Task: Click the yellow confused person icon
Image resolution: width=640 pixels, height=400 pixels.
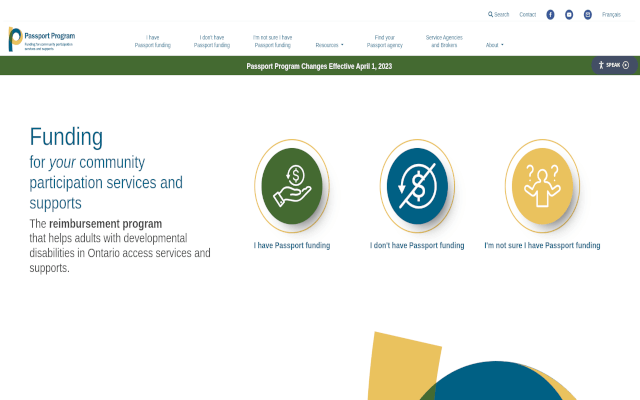Action: 542,184
